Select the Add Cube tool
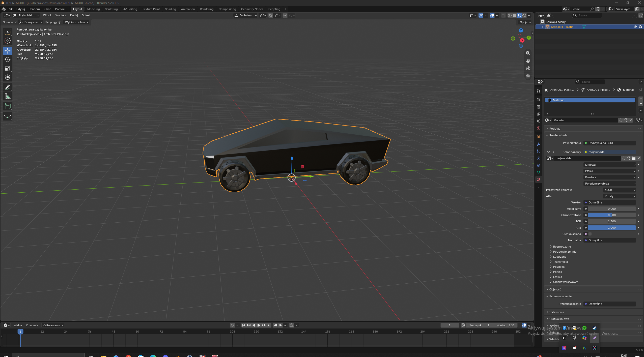Viewport: 644px width, 357px height. [8, 106]
